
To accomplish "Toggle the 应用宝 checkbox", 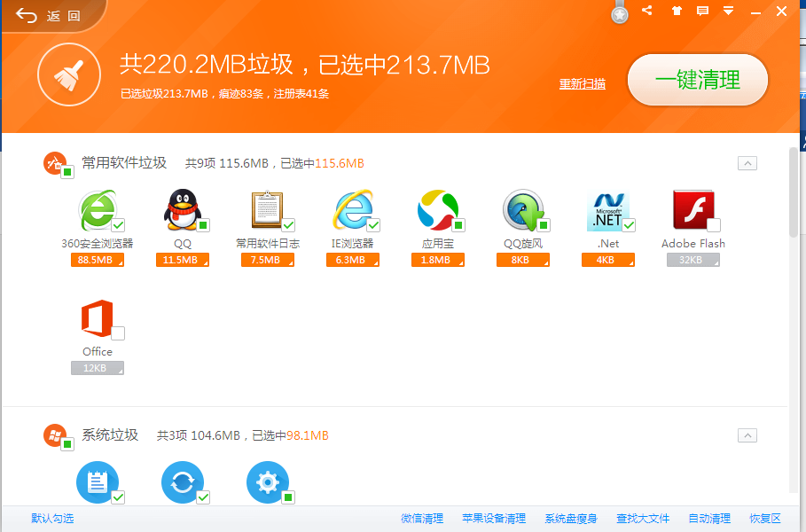I will [x=458, y=225].
